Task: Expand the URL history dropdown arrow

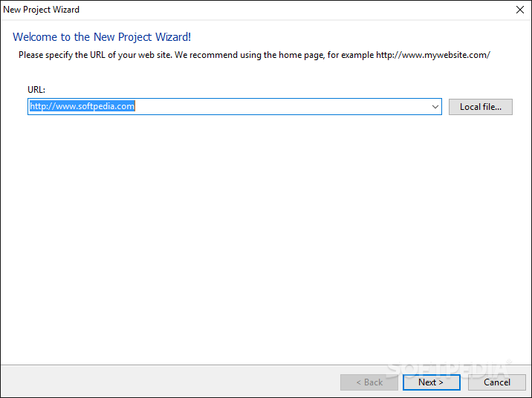Action: [435, 107]
